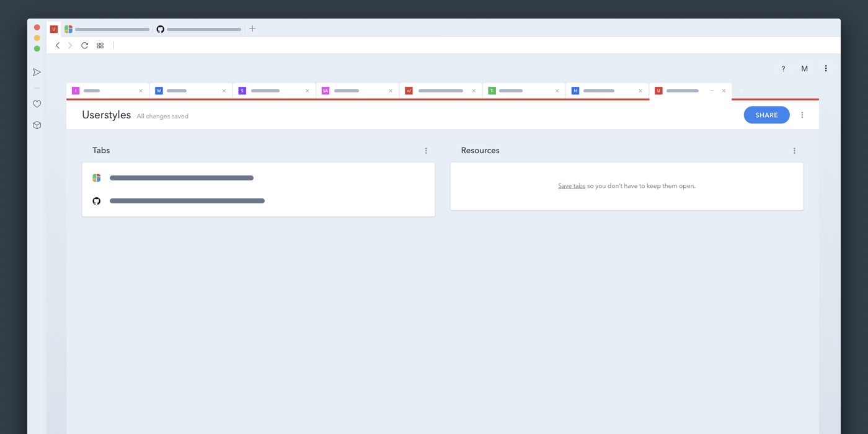Select browser tab with GitHub favicon

click(x=198, y=29)
